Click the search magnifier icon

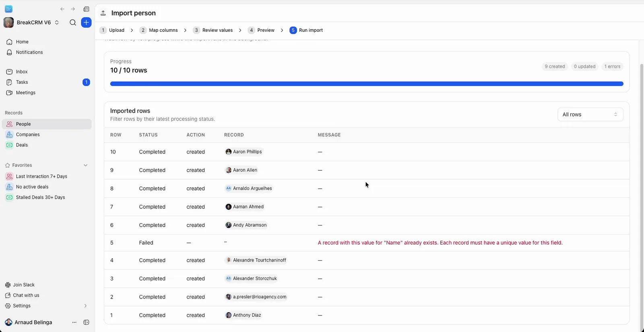[73, 23]
